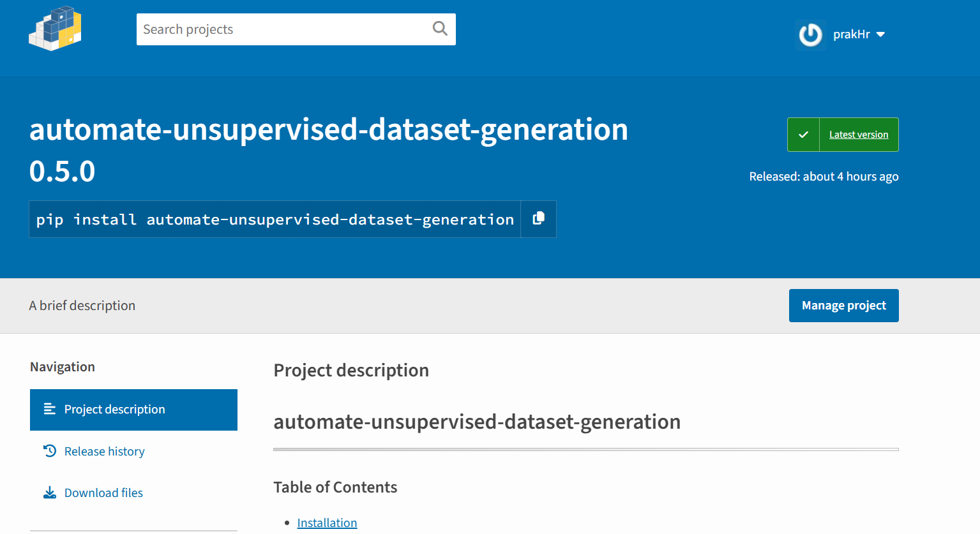Click the package title automate-unsupervised-dataset-generation 0.5.0
This screenshot has width=980, height=534.
coord(329,150)
